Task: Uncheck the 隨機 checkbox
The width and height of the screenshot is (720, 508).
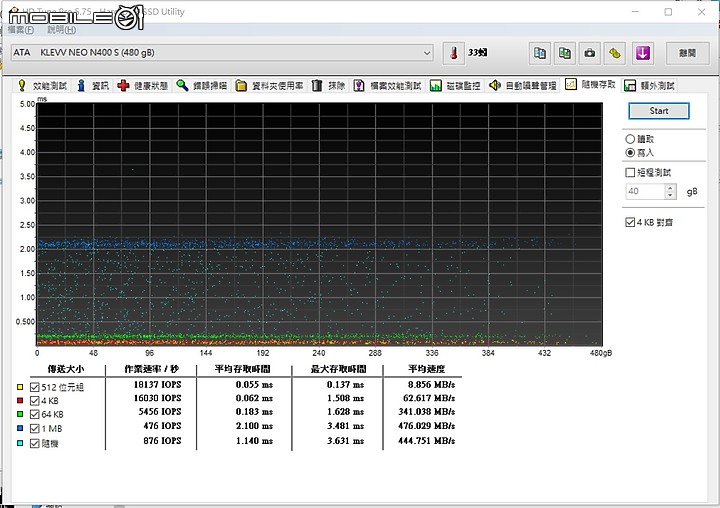Action: pyautogui.click(x=34, y=443)
